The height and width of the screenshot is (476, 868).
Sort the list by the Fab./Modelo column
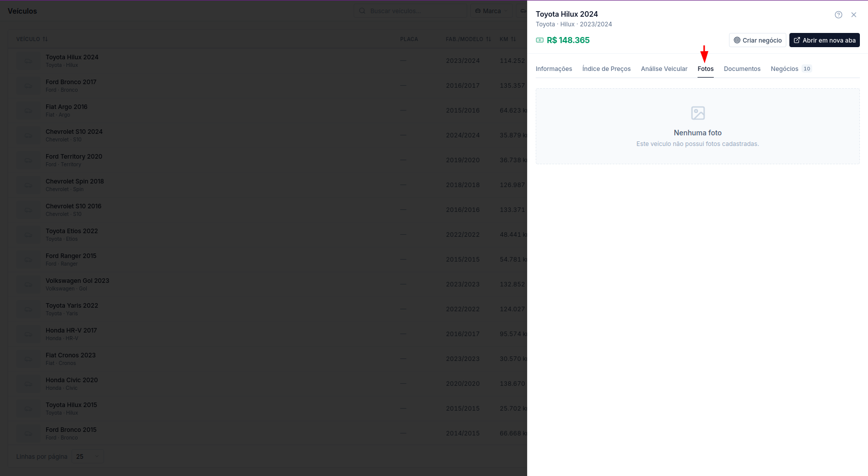point(468,39)
